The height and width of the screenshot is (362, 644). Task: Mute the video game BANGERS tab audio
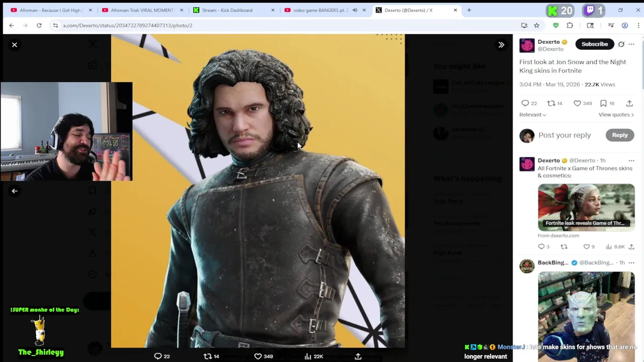[355, 10]
